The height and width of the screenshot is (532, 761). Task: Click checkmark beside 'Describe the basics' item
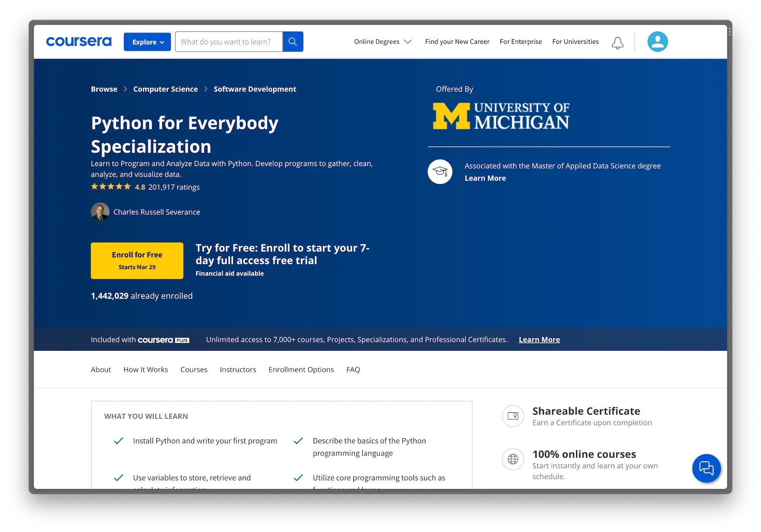[298, 441]
